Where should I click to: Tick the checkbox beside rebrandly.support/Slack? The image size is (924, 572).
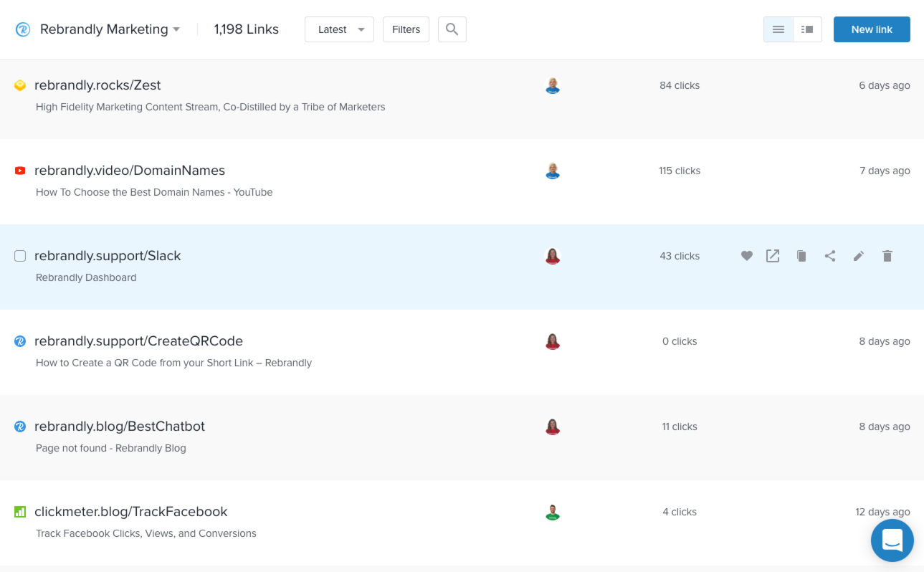pyautogui.click(x=19, y=256)
